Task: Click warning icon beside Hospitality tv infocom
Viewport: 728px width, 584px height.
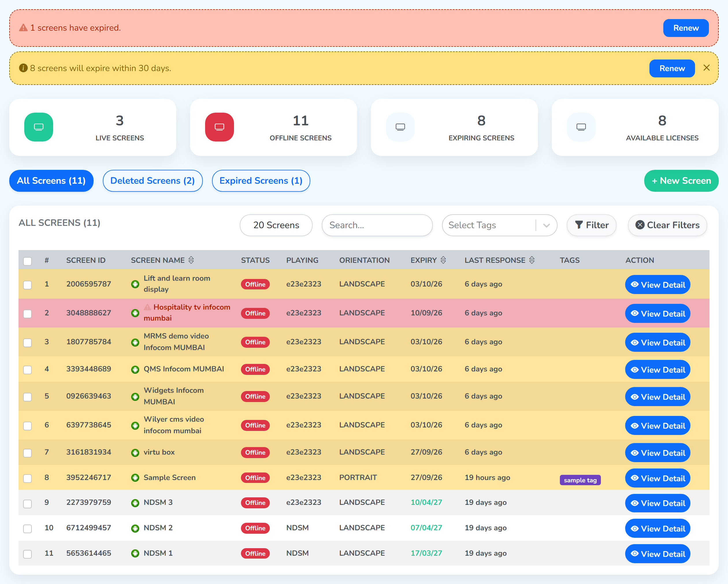Action: click(148, 307)
